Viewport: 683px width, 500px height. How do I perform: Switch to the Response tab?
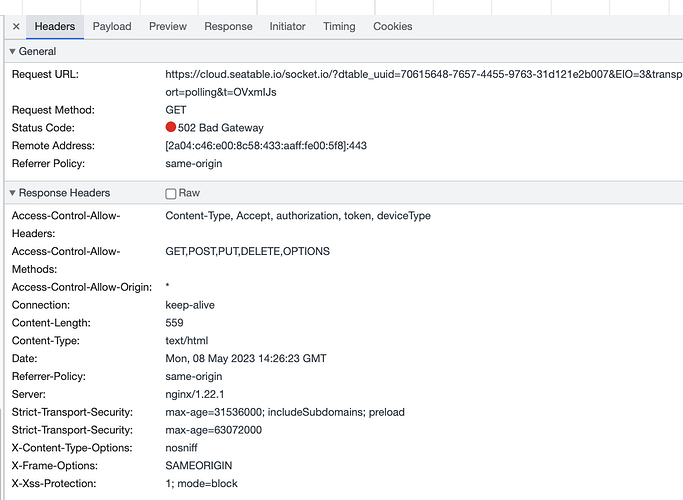coord(228,27)
